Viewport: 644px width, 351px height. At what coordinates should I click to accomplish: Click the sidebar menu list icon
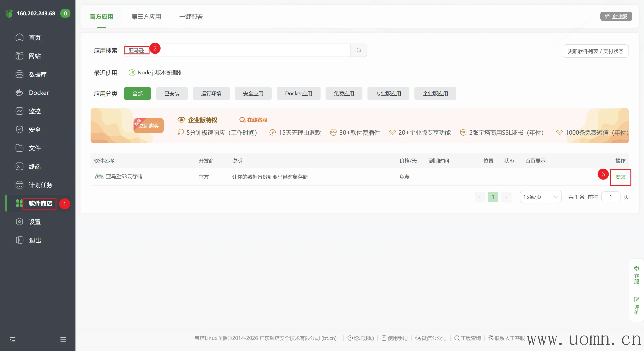point(63,339)
